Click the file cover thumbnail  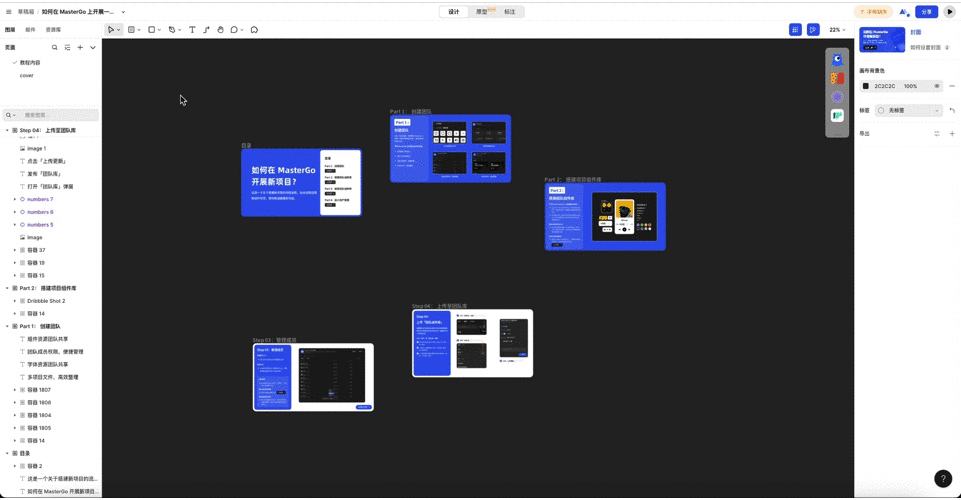pos(882,39)
